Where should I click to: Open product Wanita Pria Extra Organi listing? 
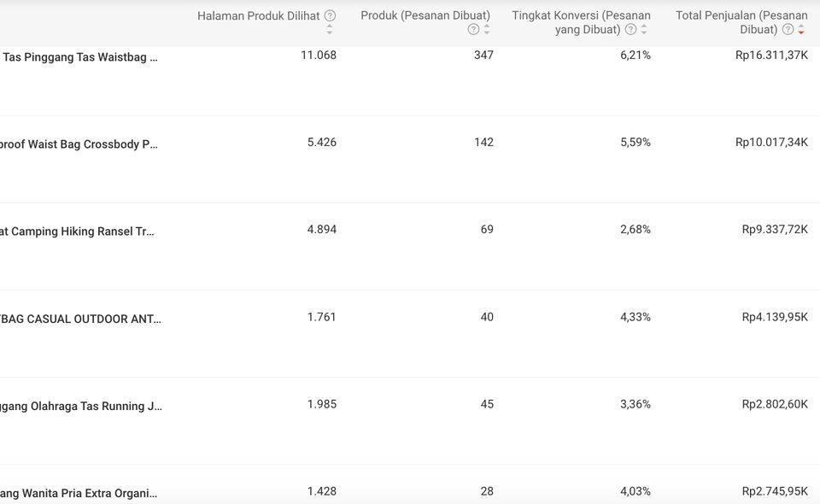pos(79,493)
